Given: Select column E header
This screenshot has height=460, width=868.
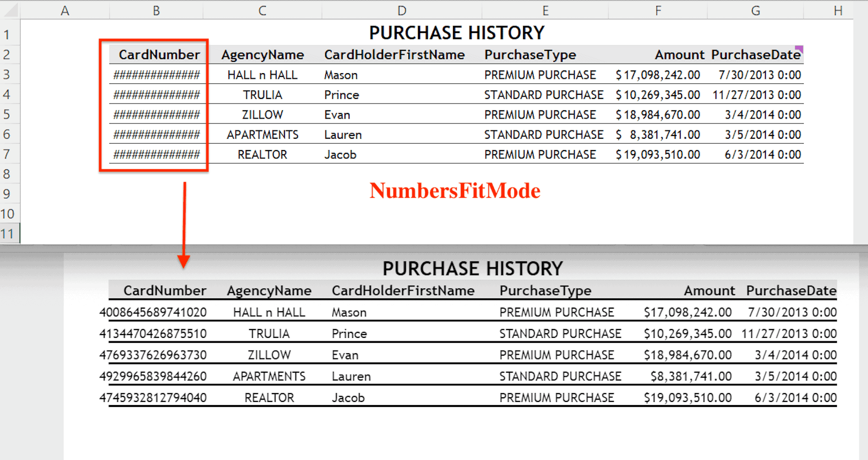Looking at the screenshot, I should tap(545, 11).
